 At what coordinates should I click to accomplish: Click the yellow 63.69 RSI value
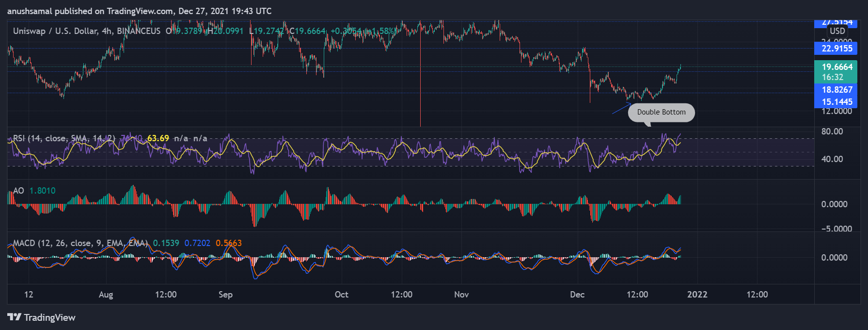click(158, 138)
